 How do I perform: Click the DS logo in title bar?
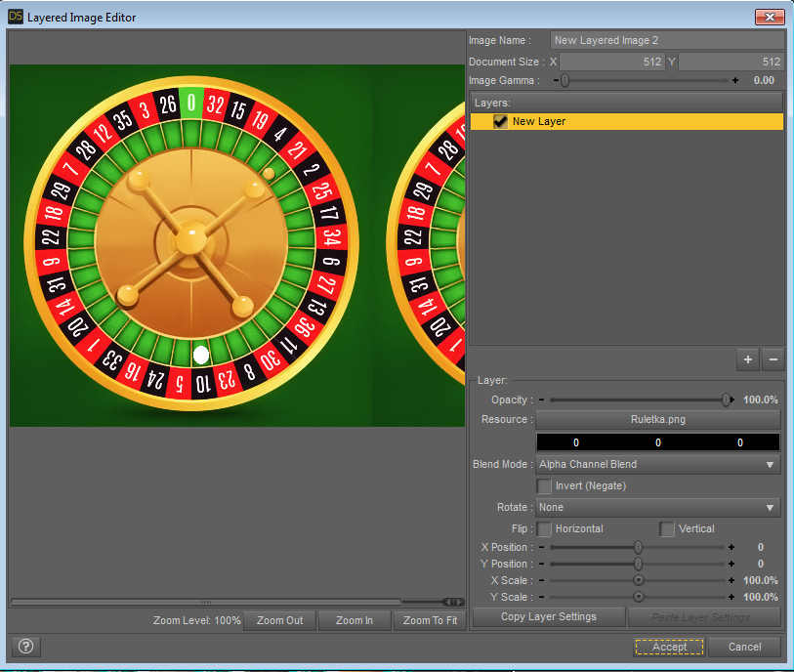point(16,17)
